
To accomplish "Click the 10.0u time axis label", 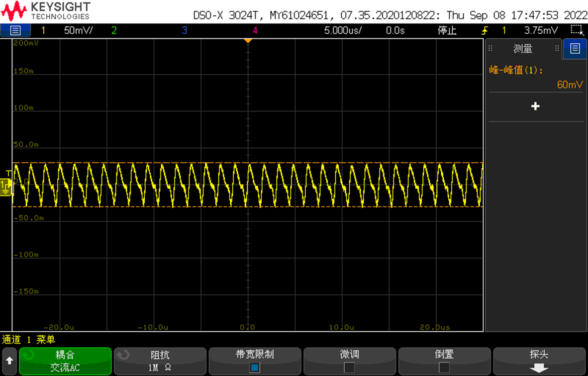I will click(341, 327).
